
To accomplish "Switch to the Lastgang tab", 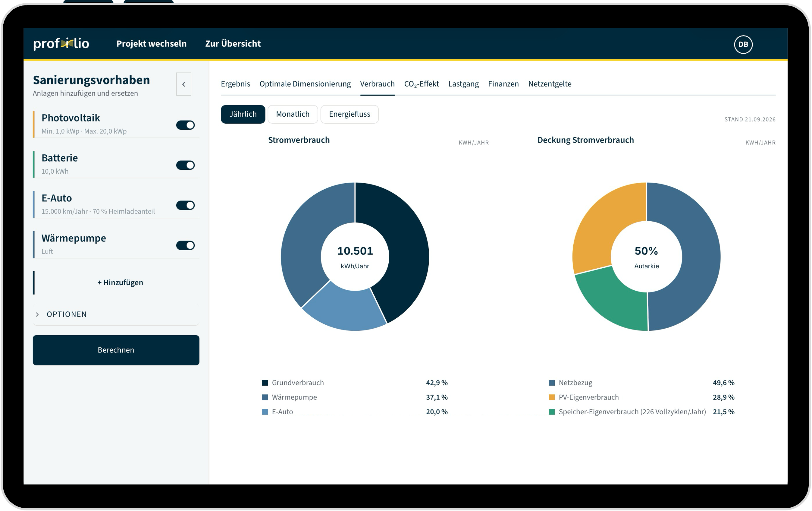I will 463,84.
